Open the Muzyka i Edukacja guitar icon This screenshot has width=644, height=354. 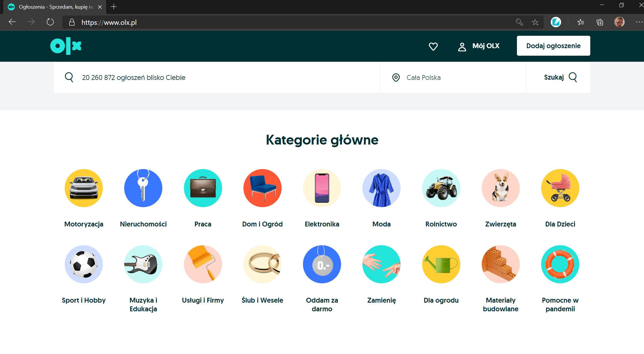[143, 264]
